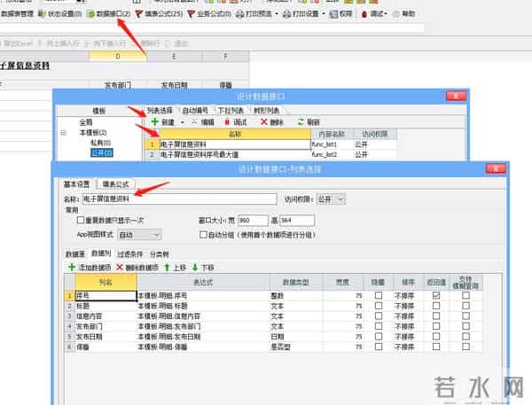
Task: Switch to 基本设置 tab
Action: click(x=76, y=184)
